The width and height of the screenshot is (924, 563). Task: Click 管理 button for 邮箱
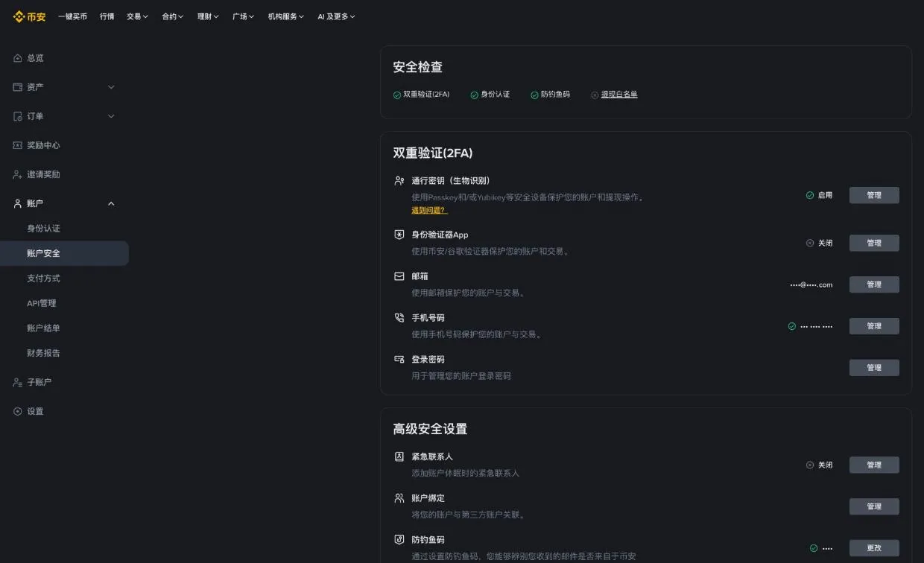point(874,284)
